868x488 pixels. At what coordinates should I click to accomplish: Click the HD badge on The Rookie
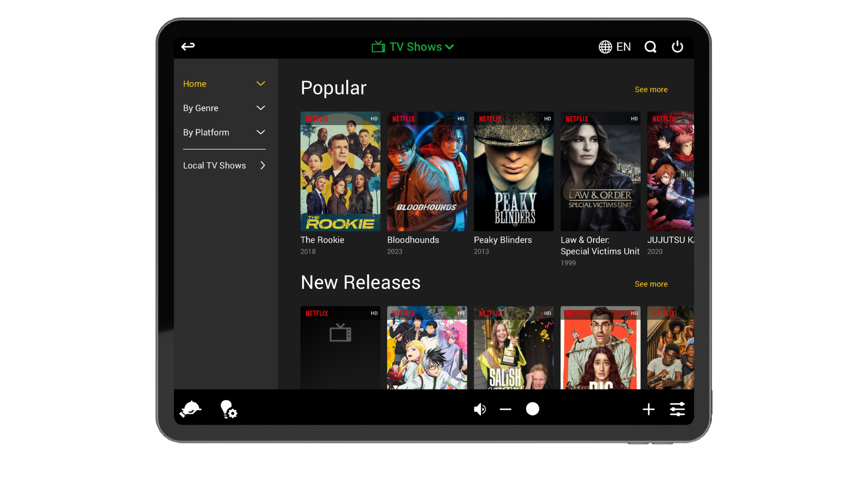[x=374, y=119]
